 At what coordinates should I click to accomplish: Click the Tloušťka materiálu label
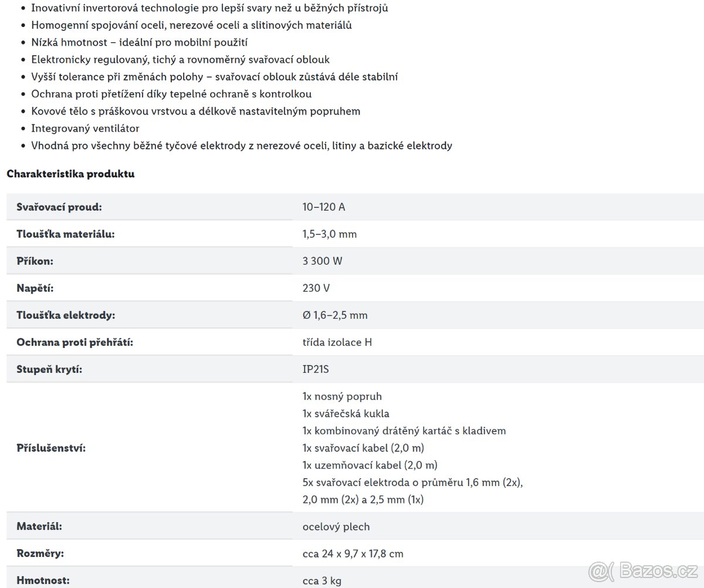pyautogui.click(x=65, y=234)
